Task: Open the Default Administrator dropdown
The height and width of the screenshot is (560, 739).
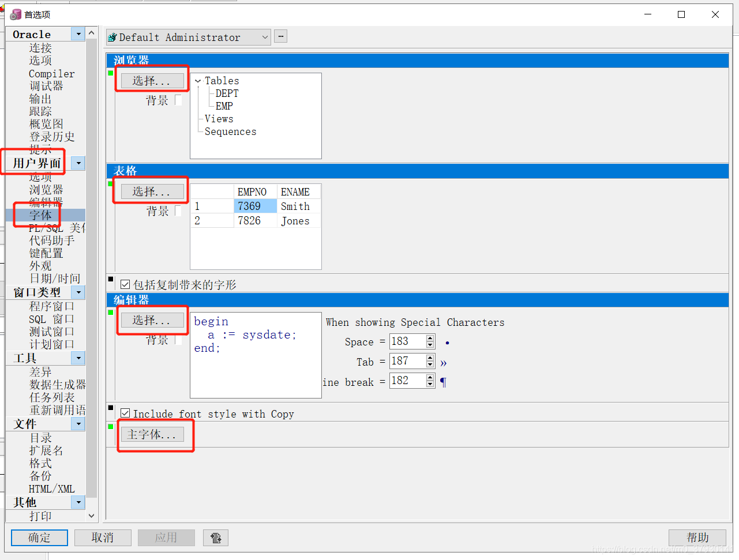Action: click(264, 36)
